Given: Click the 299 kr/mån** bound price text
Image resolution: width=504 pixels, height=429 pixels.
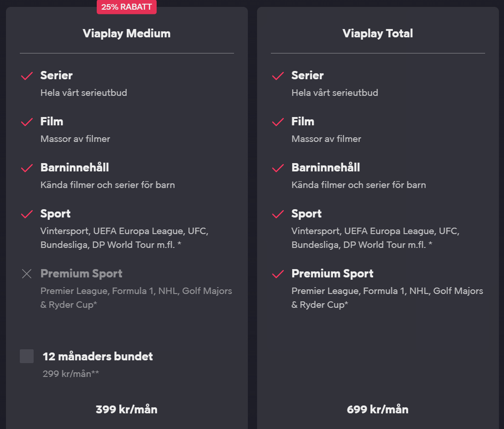Looking at the screenshot, I should [70, 374].
